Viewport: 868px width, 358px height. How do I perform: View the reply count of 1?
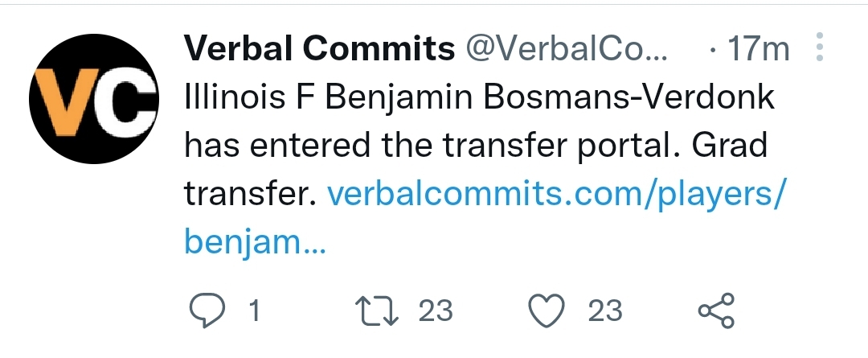tap(255, 310)
